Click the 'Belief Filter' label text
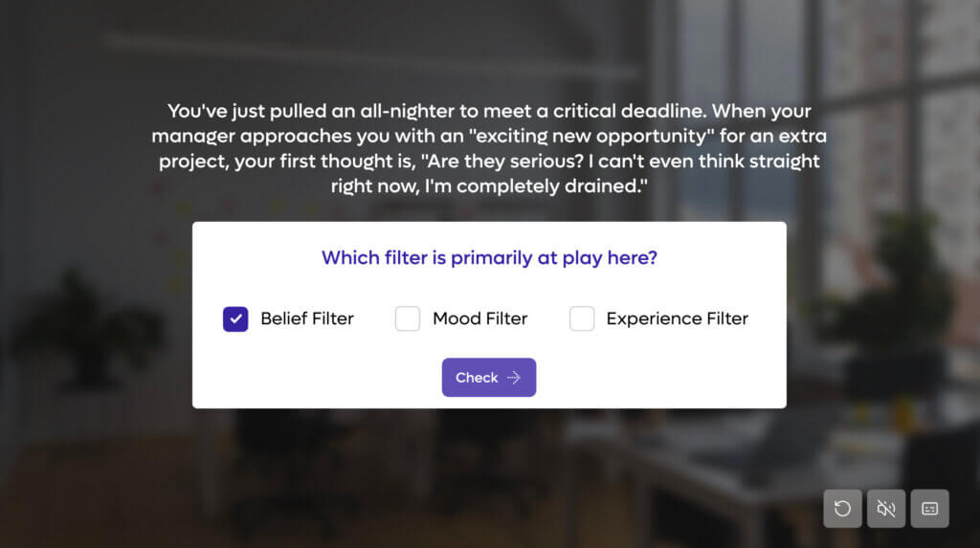 tap(306, 318)
